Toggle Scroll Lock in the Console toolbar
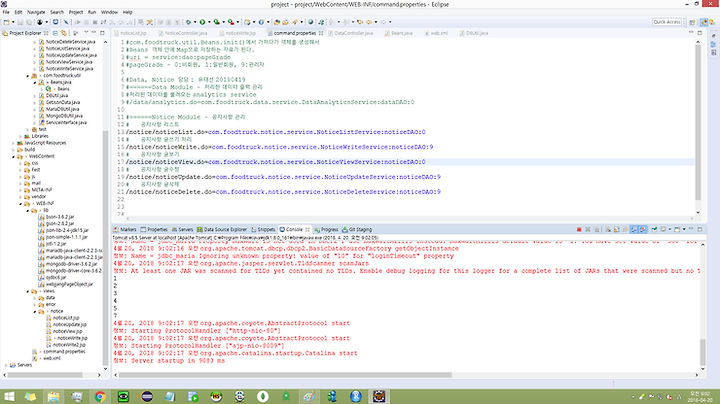Viewport: 720px width, 404px height. tap(616, 229)
